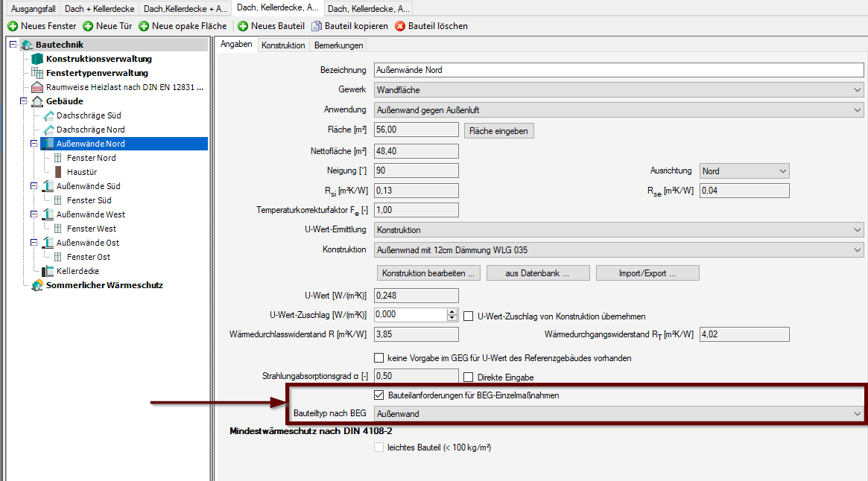Increase U-Wert-Zuschlag with spinner up arrow
Screen dimensions: 868x481
coord(452,312)
